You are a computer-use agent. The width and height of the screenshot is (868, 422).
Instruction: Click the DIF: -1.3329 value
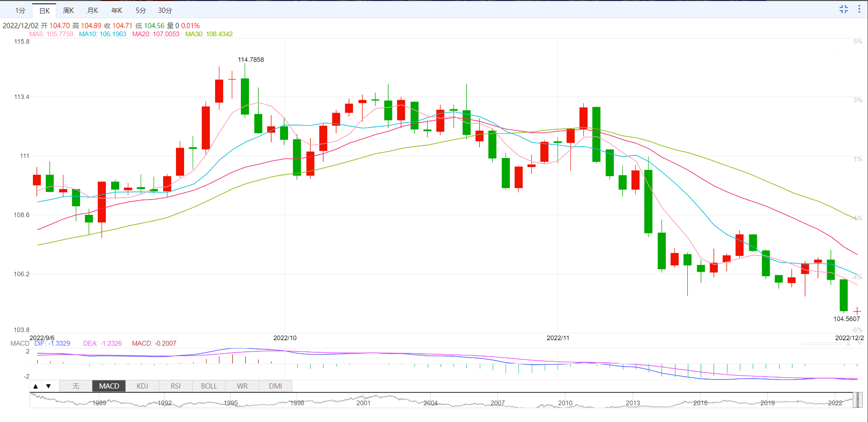point(52,343)
